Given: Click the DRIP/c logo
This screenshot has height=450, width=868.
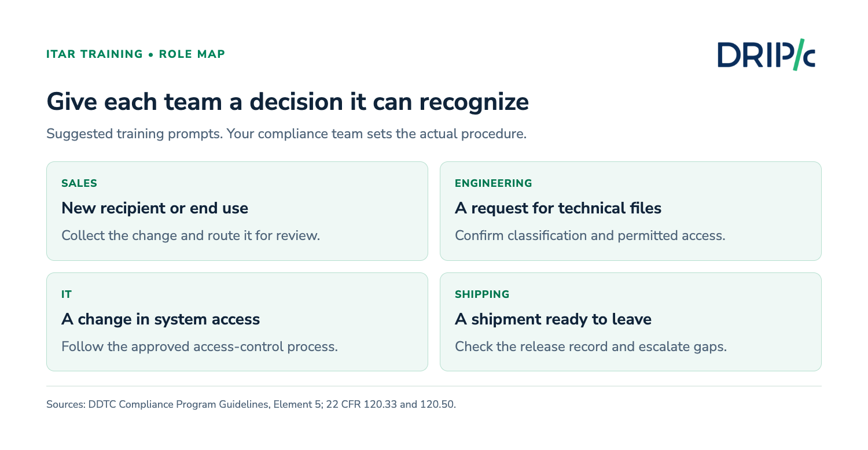Looking at the screenshot, I should 766,54.
